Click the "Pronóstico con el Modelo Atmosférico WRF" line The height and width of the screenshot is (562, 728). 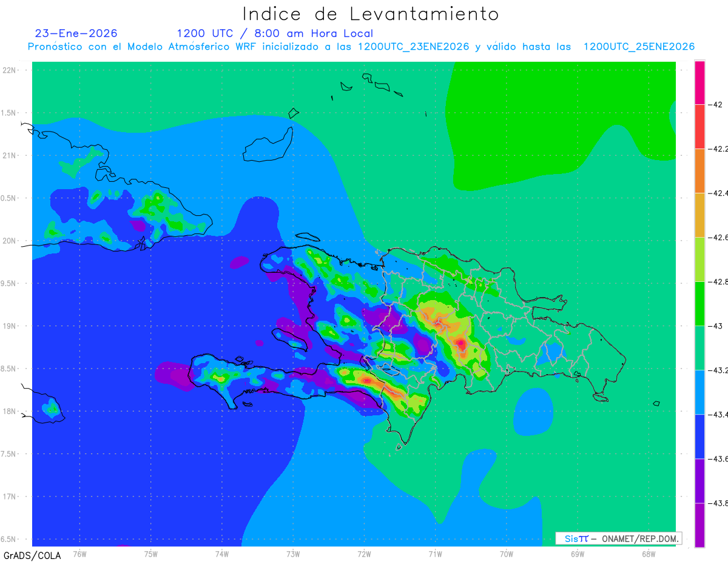pos(361,47)
